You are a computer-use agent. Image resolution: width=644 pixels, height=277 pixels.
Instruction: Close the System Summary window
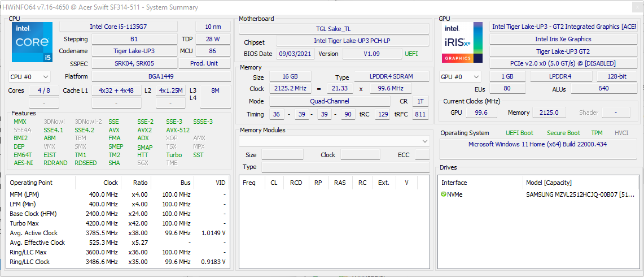click(637, 7)
